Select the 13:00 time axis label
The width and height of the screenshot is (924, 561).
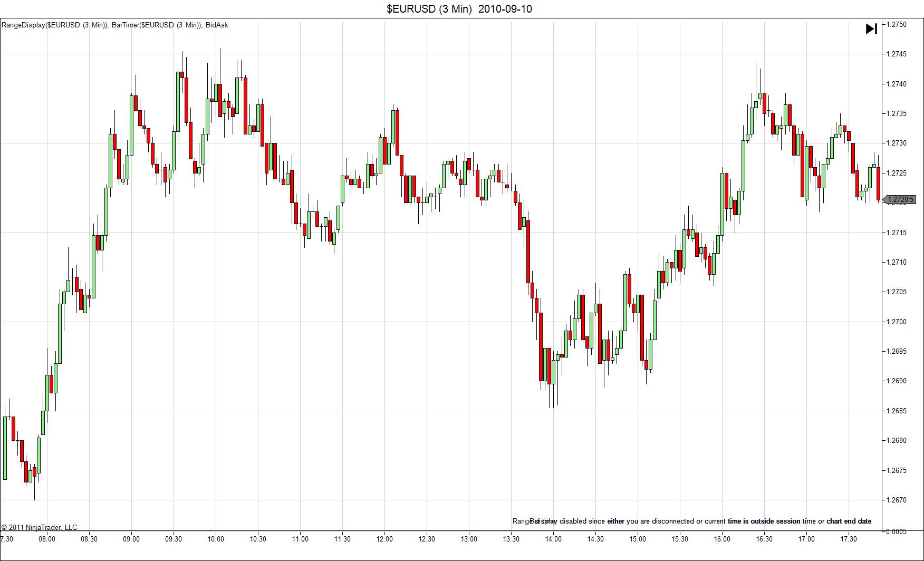pos(469,539)
